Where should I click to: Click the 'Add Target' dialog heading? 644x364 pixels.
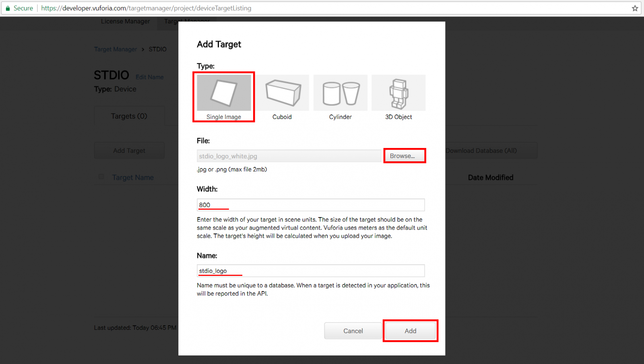[219, 44]
